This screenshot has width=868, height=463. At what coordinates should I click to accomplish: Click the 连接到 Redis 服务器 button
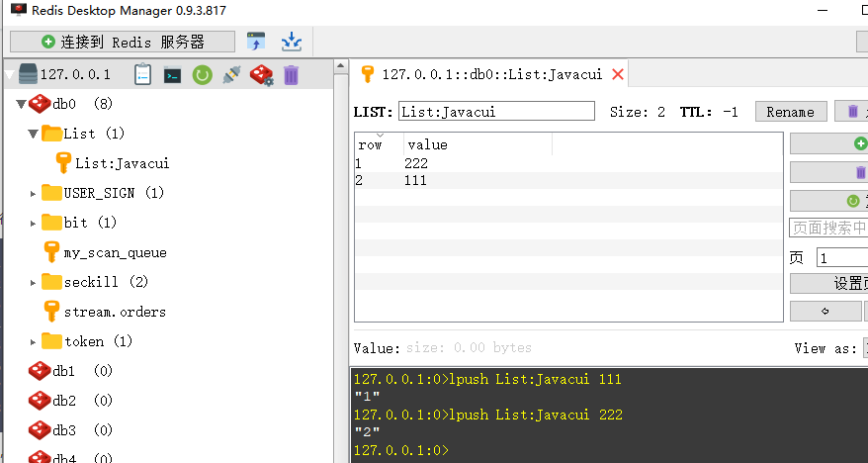123,42
